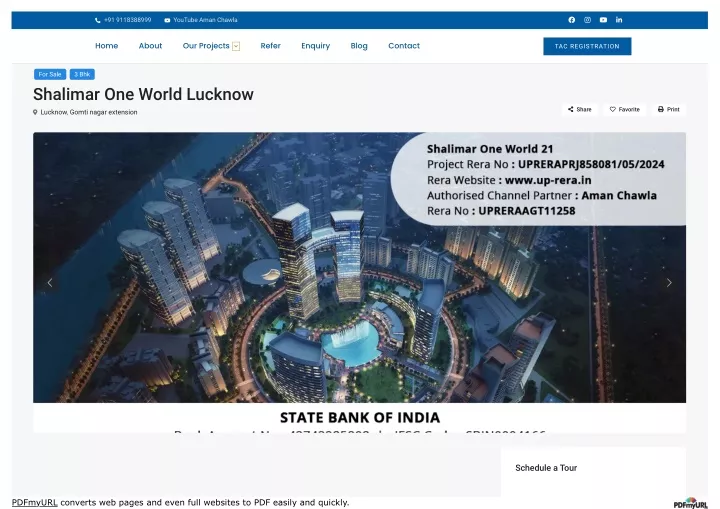Click the Lucknow, Gomti nagar extension text

click(89, 112)
